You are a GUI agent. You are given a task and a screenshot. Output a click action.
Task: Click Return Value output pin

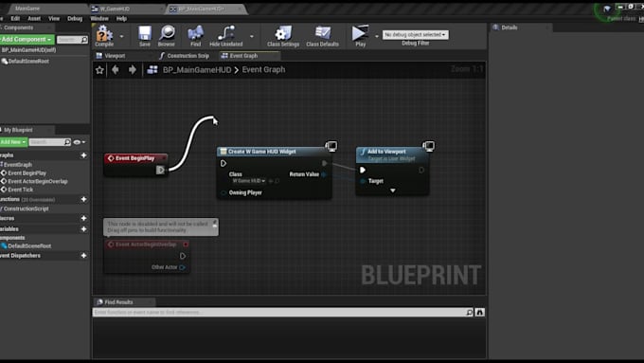(x=324, y=174)
